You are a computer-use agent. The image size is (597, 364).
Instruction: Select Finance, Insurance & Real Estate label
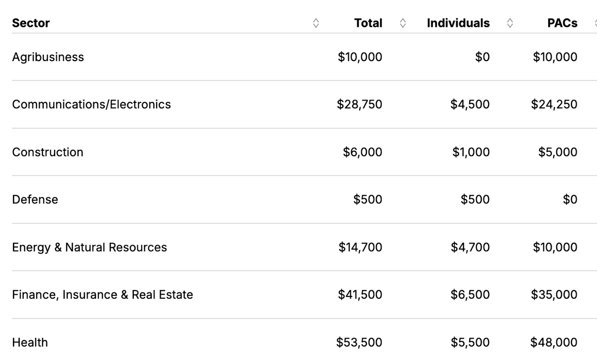[x=102, y=295]
